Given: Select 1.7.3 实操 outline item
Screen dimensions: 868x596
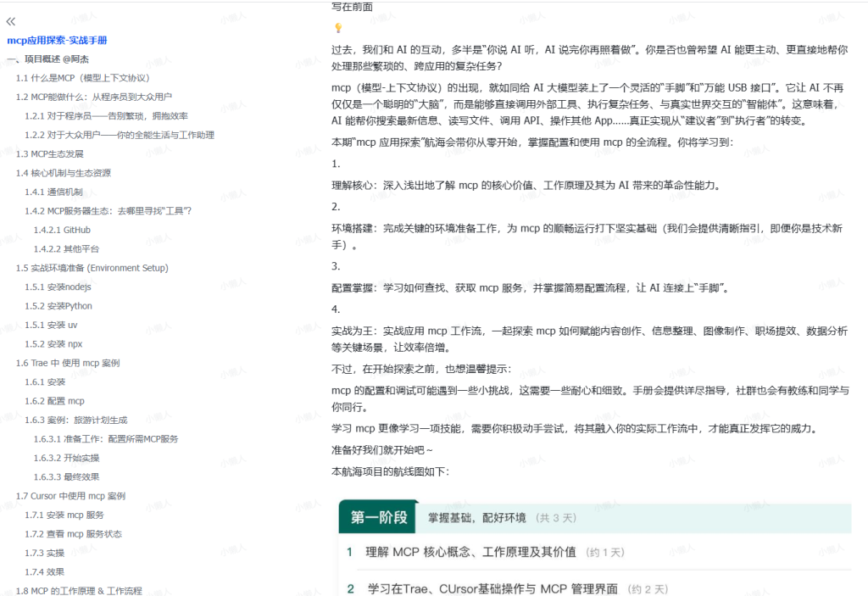Looking at the screenshot, I should click(x=44, y=553).
